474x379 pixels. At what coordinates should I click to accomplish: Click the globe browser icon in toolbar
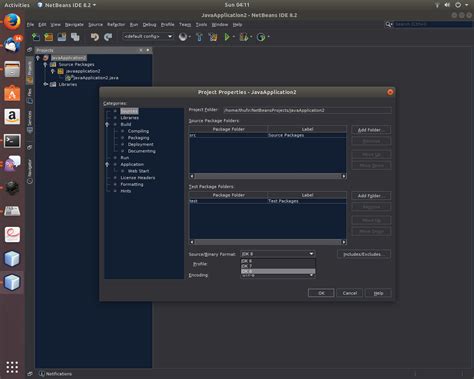tap(183, 37)
